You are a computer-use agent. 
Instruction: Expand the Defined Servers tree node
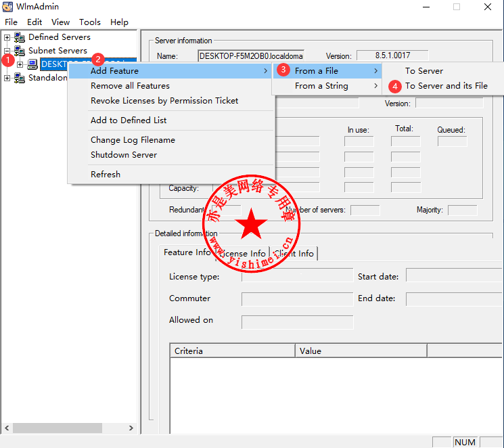point(7,37)
